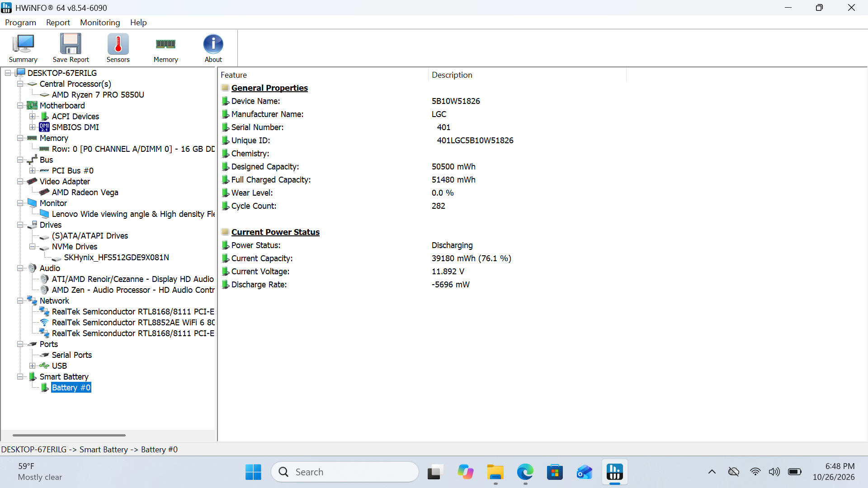
Task: Expand the SMBIOS DMI node
Action: (33, 127)
